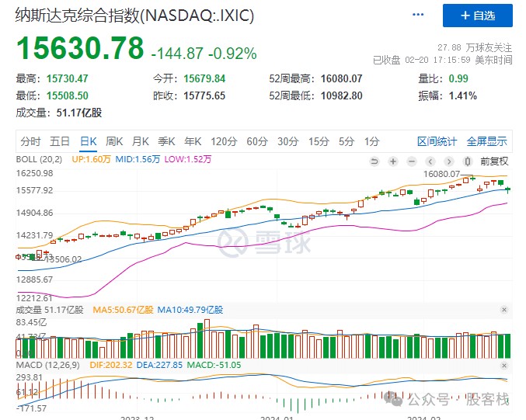Click the chart reset/undo arrow icon
526x420 pixels.
click(x=374, y=161)
